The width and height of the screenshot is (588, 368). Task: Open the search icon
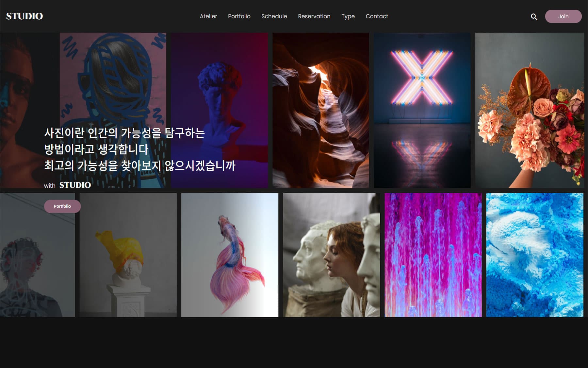pyautogui.click(x=534, y=16)
